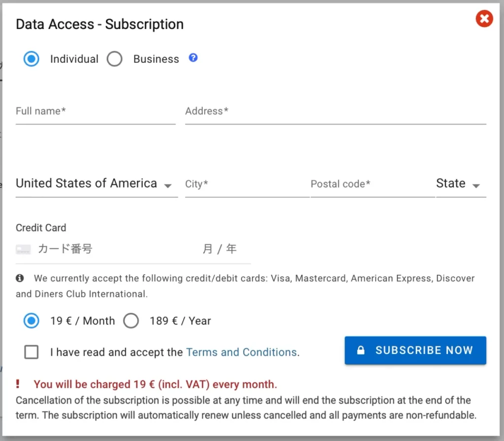This screenshot has height=441, width=504.
Task: Close the subscription dialog with red X
Action: (x=484, y=19)
